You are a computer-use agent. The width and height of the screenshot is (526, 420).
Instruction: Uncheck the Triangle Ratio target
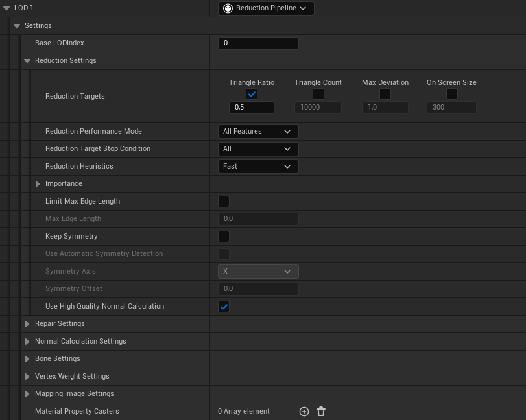coord(251,94)
